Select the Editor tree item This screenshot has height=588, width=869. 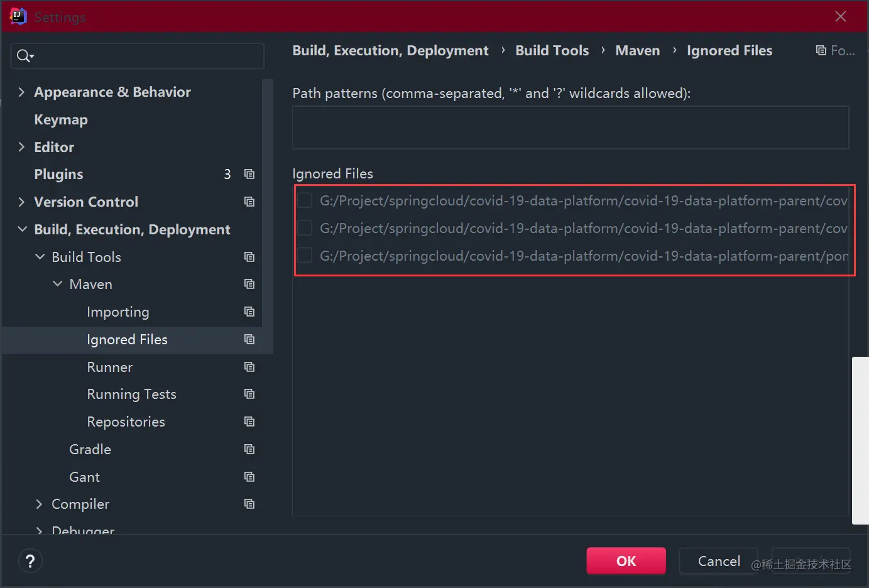[x=54, y=147]
